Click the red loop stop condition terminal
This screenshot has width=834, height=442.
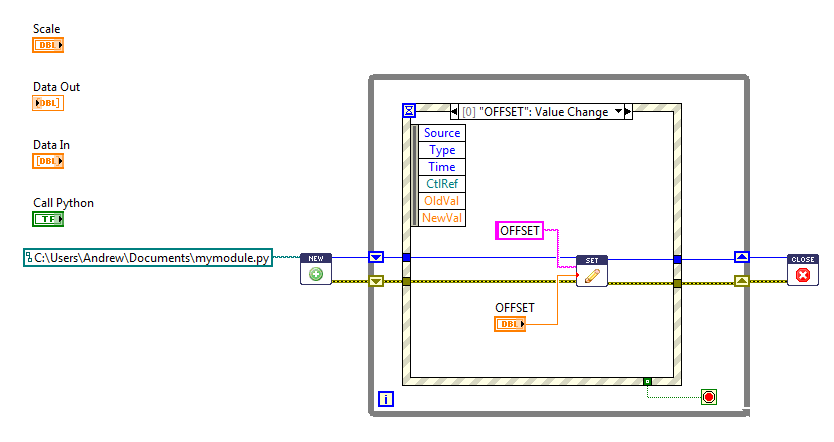(x=709, y=397)
